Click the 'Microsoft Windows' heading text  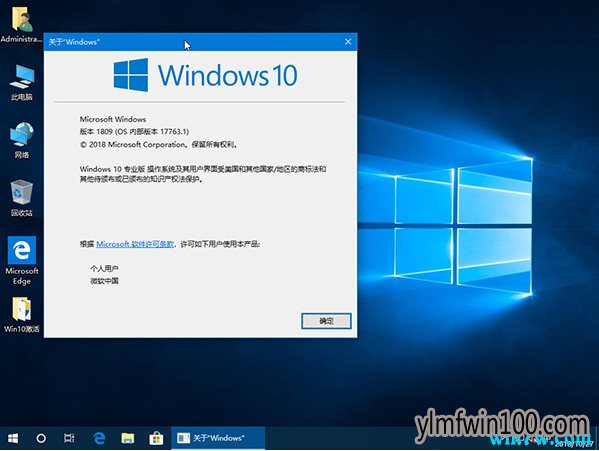tap(113, 119)
